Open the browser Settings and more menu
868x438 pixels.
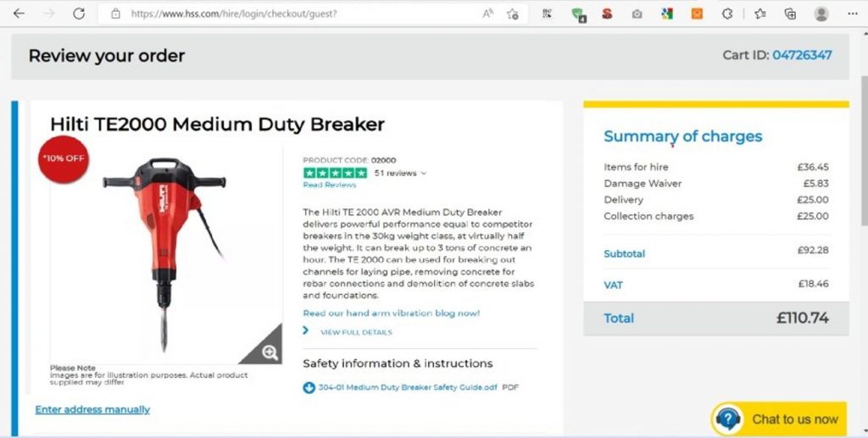(853, 14)
